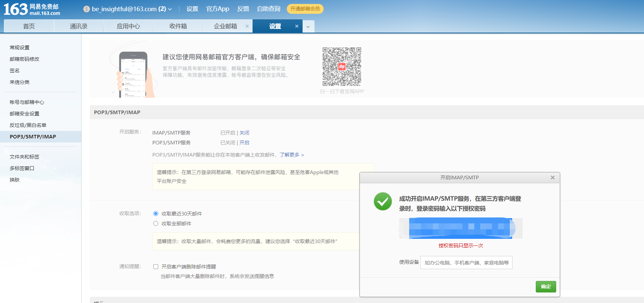The image size is (644, 303).
Task: Enable 开启客户端删除邮件提醒 checkbox
Action: [156, 266]
